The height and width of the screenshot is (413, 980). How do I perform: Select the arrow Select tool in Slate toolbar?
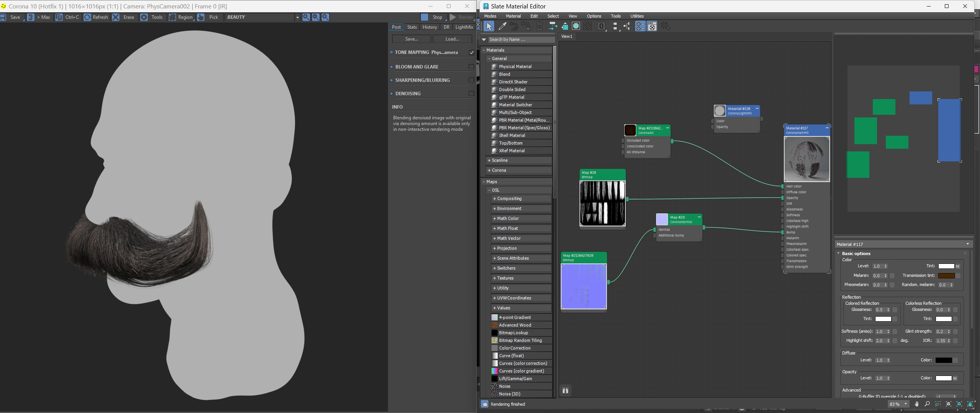tap(489, 26)
